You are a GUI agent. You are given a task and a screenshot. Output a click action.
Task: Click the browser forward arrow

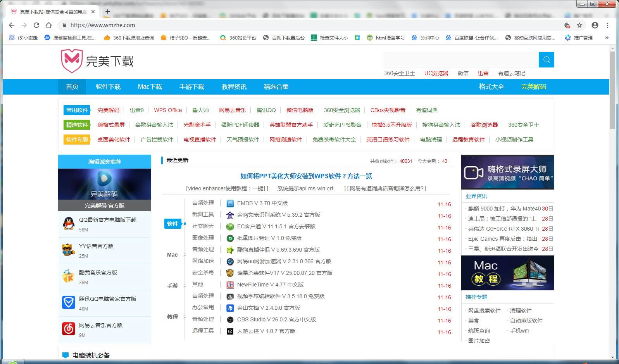[24, 25]
